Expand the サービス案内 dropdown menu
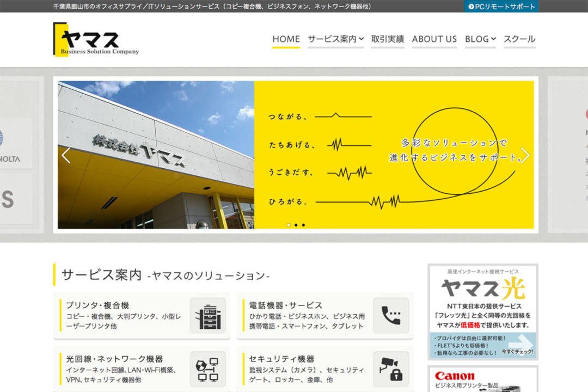588x392 pixels. [x=335, y=39]
